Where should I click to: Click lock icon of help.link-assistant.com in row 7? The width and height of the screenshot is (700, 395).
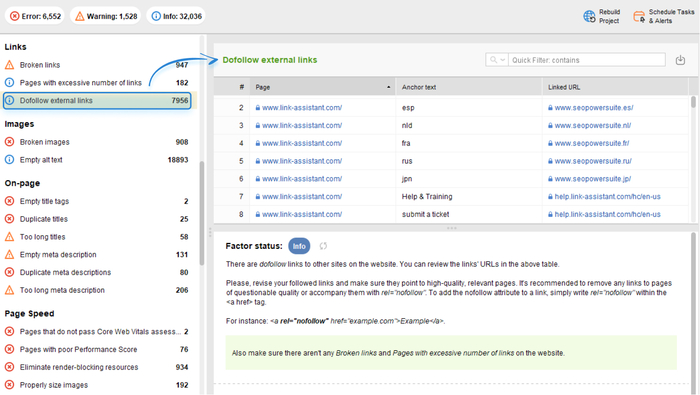tap(550, 196)
